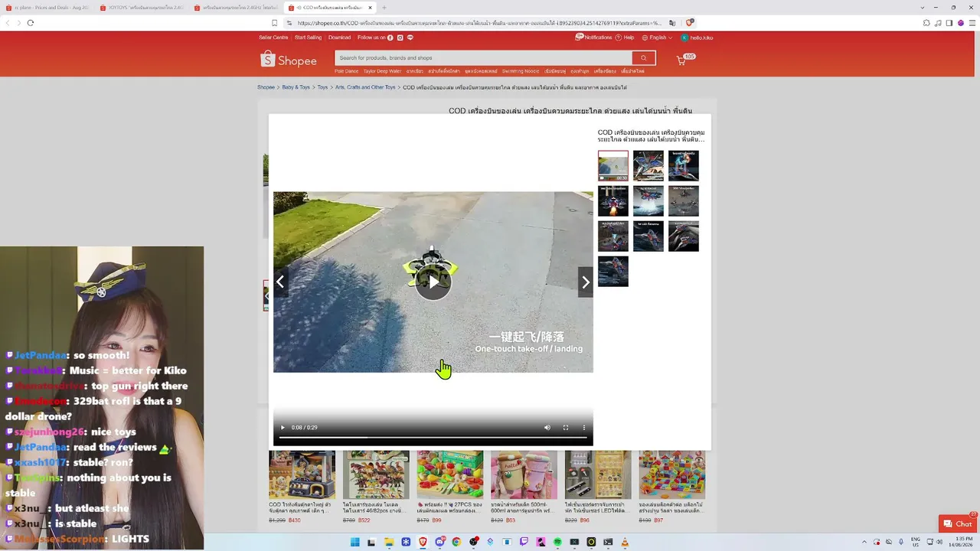Screen dimensions: 980x551
Task: Focus the Shopee product search field
Action: coord(484,58)
